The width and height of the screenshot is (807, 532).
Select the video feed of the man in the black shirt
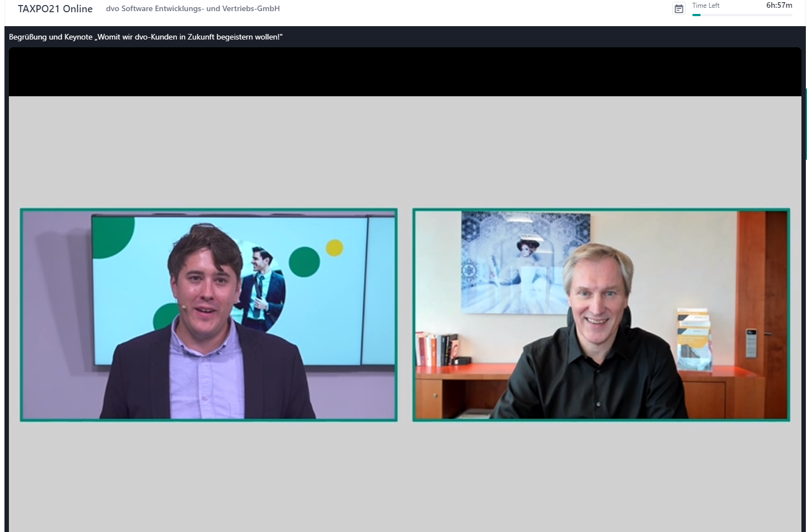[x=601, y=315]
